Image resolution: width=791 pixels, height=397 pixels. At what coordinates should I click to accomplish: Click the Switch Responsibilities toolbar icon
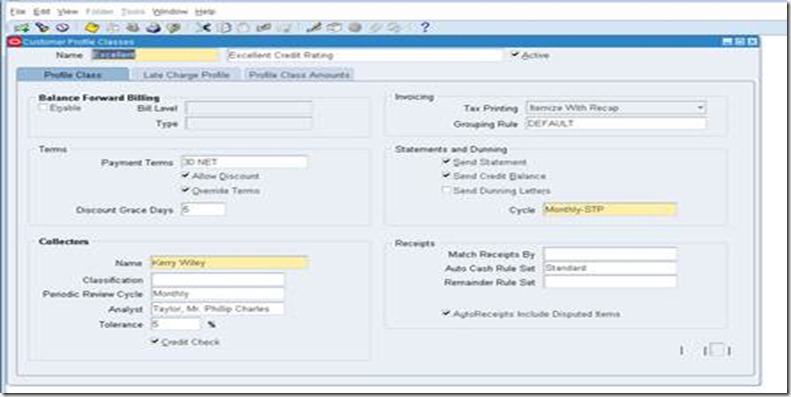pos(133,28)
